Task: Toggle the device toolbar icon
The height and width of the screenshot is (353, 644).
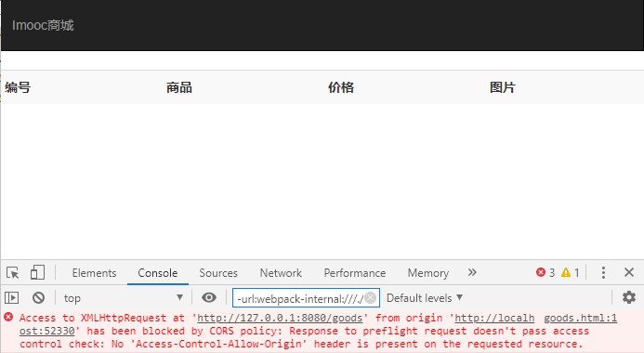Action: point(37,272)
